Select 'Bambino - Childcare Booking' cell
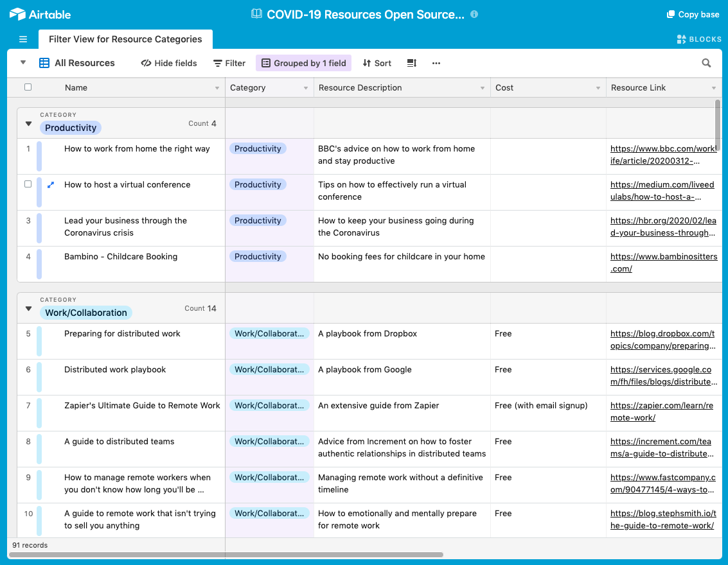Screen dimensions: 728x565 (x=121, y=257)
